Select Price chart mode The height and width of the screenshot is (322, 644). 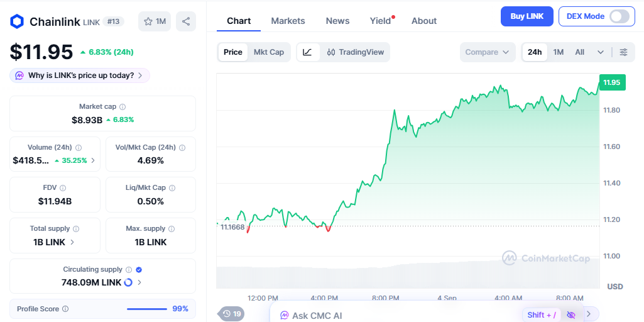pos(233,52)
